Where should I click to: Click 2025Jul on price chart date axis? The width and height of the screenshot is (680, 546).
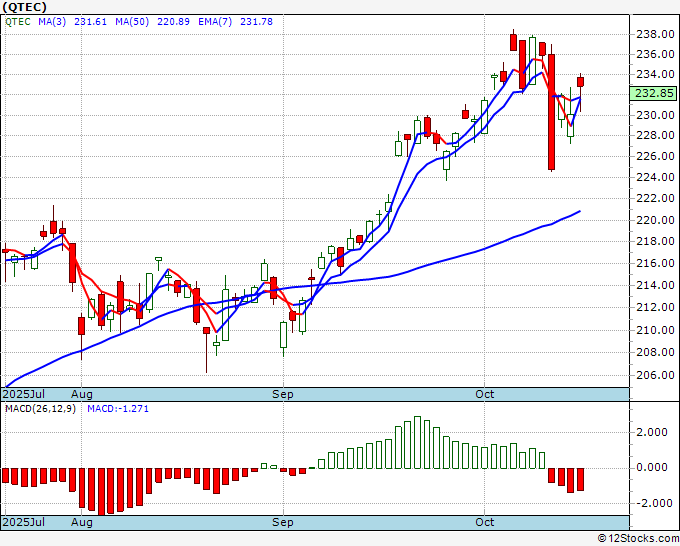(x=24, y=394)
